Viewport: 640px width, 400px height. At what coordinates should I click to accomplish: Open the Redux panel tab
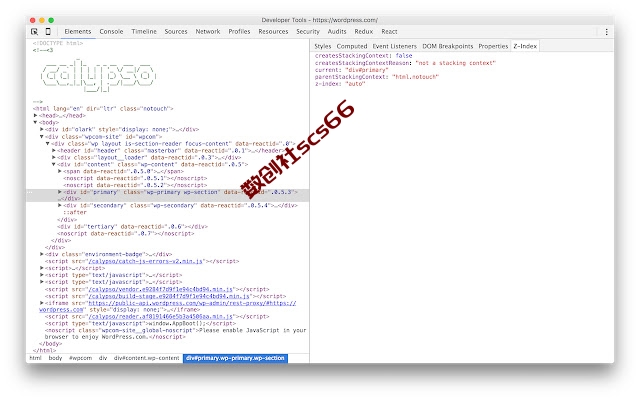363,31
